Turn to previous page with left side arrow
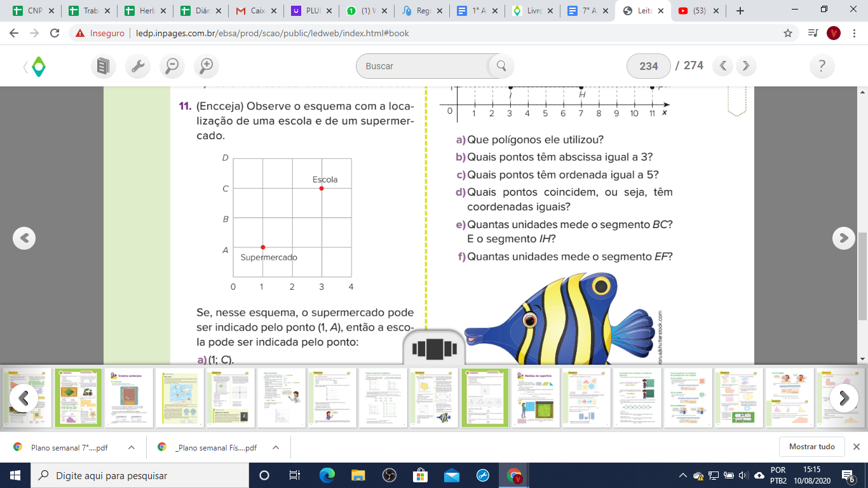Image resolution: width=868 pixels, height=488 pixels. click(x=24, y=238)
